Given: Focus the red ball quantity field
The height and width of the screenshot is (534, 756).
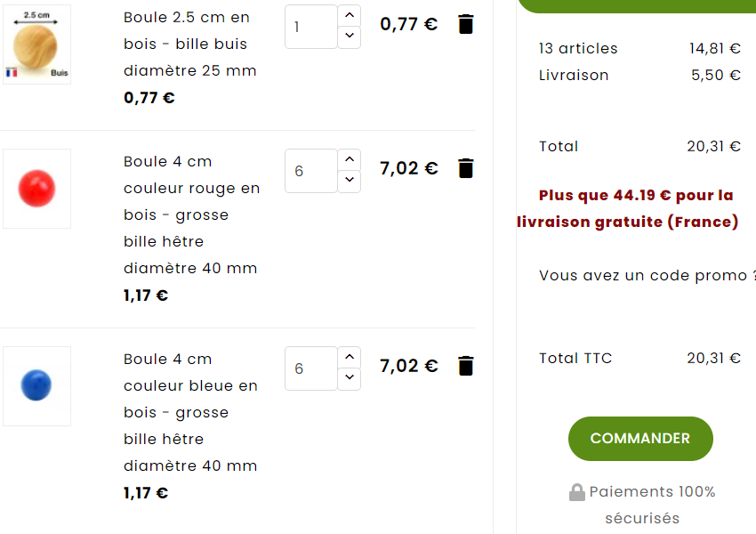Looking at the screenshot, I should click(x=311, y=171).
